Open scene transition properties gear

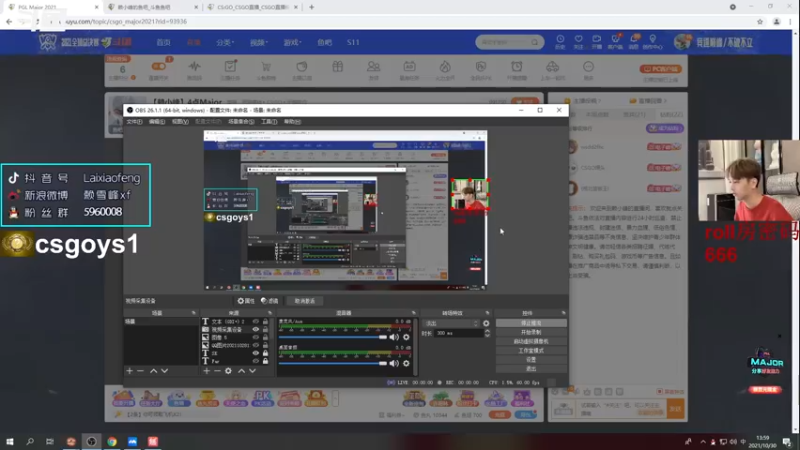tap(486, 323)
